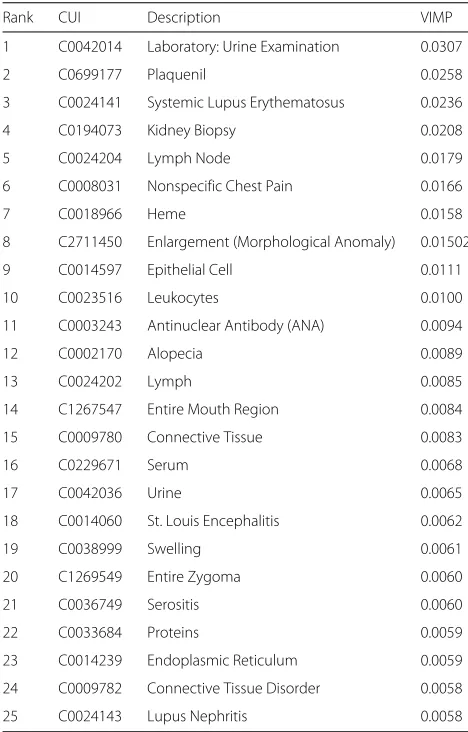Select Antinuclear Antibody (ANA) description

235,325
